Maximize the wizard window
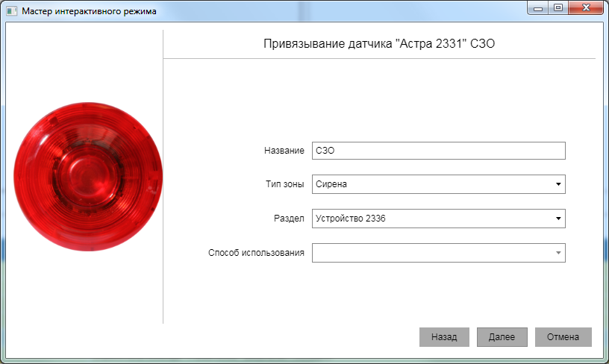The width and height of the screenshot is (609, 364). [558, 7]
